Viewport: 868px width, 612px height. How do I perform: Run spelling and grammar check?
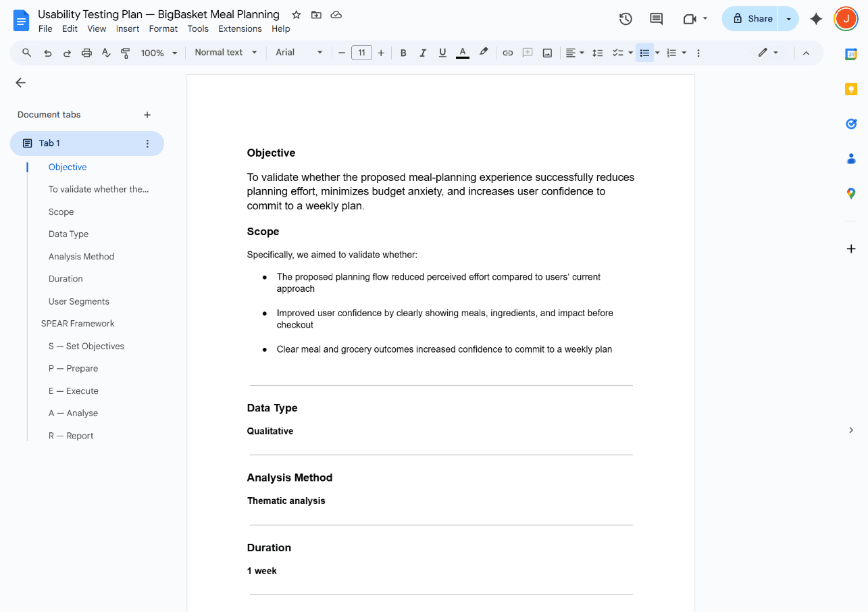click(x=106, y=53)
